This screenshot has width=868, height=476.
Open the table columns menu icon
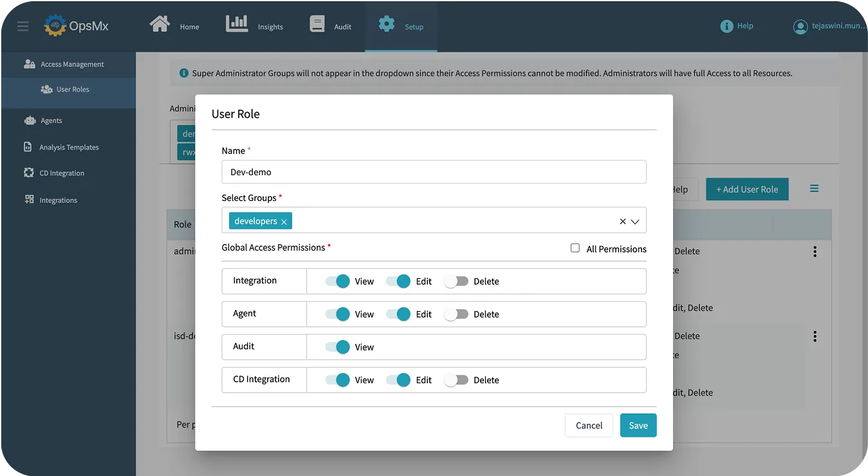coord(814,189)
